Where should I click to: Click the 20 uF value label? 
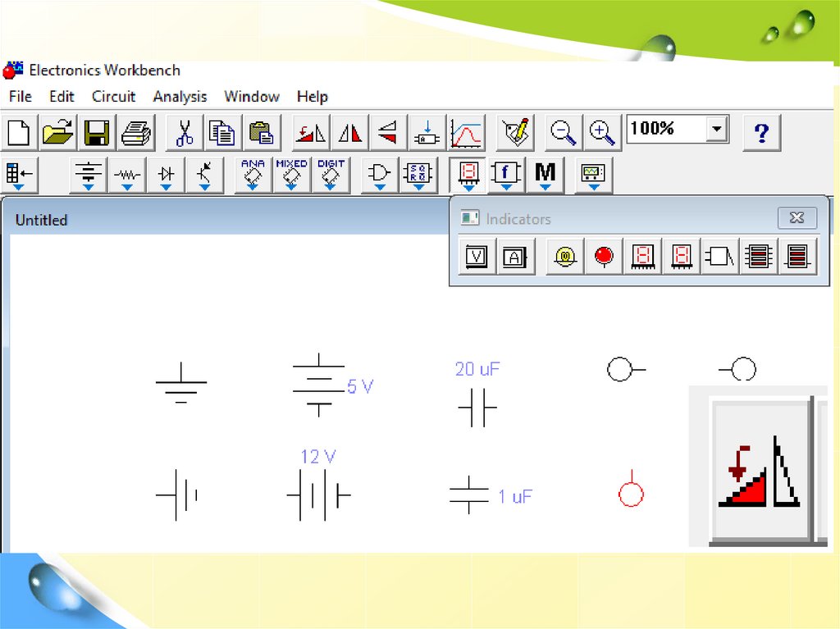(x=477, y=369)
